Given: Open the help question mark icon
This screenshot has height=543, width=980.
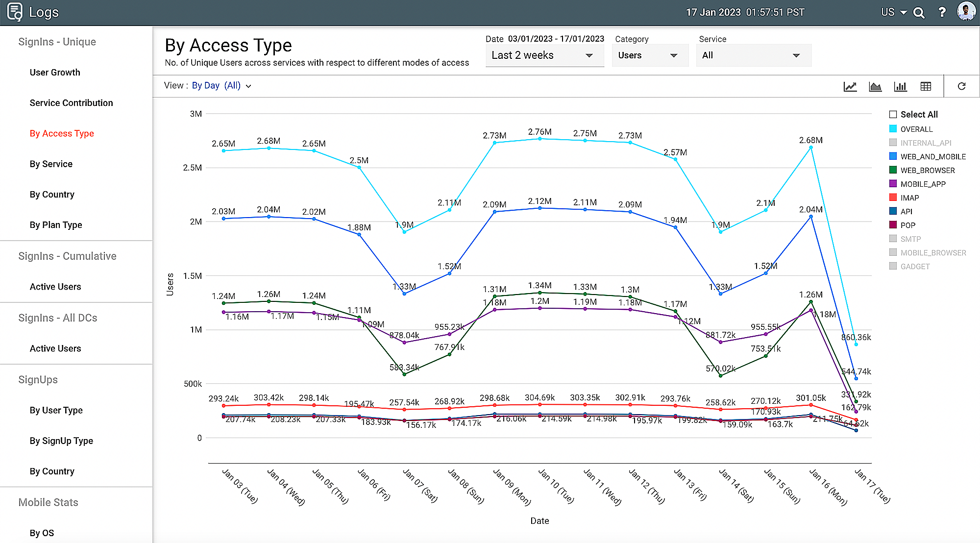Looking at the screenshot, I should (942, 13).
